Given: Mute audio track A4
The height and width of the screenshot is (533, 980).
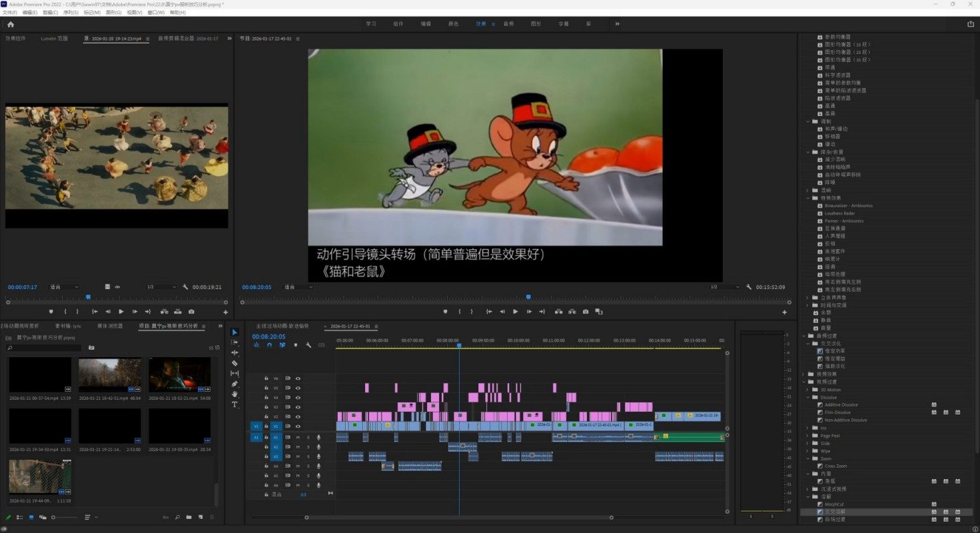Looking at the screenshot, I should (x=298, y=466).
